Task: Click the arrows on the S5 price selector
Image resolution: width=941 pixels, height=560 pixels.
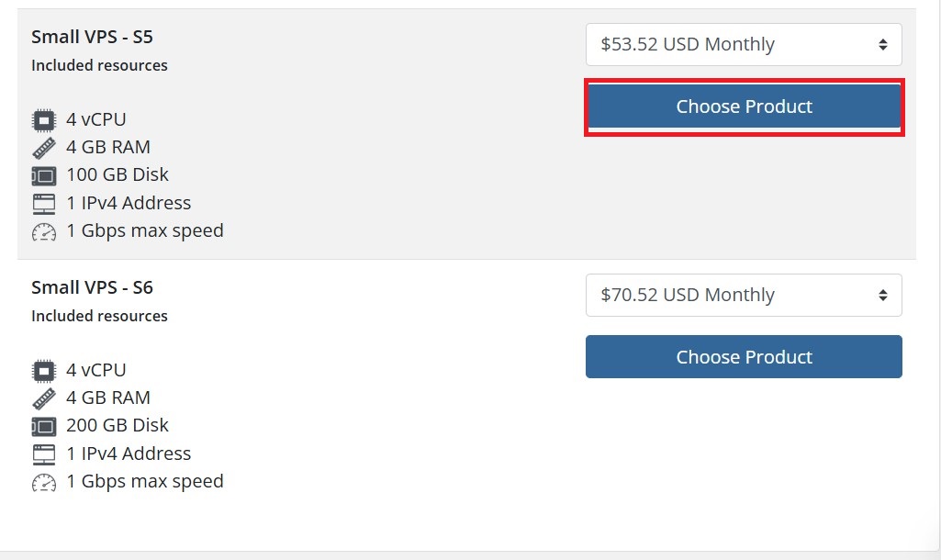Action: [883, 44]
